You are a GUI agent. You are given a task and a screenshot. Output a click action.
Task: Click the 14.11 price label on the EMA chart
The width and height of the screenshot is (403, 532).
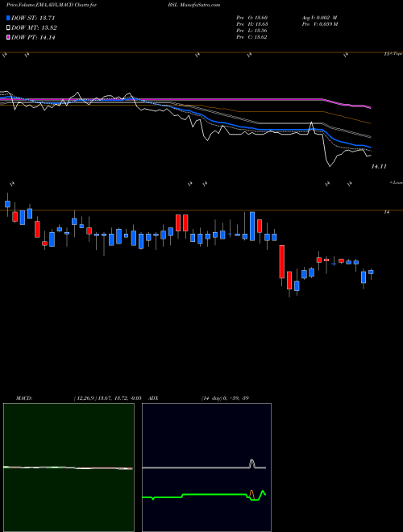tap(379, 167)
